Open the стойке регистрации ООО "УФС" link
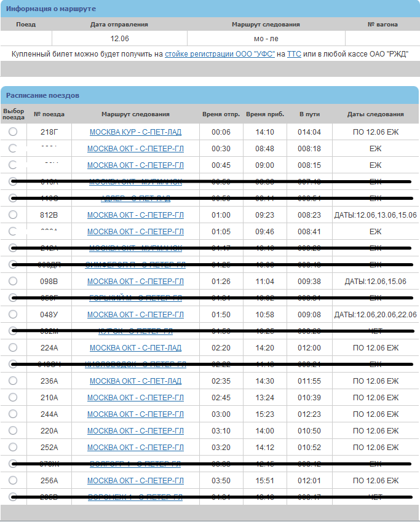The image size is (420, 522). click(x=220, y=54)
